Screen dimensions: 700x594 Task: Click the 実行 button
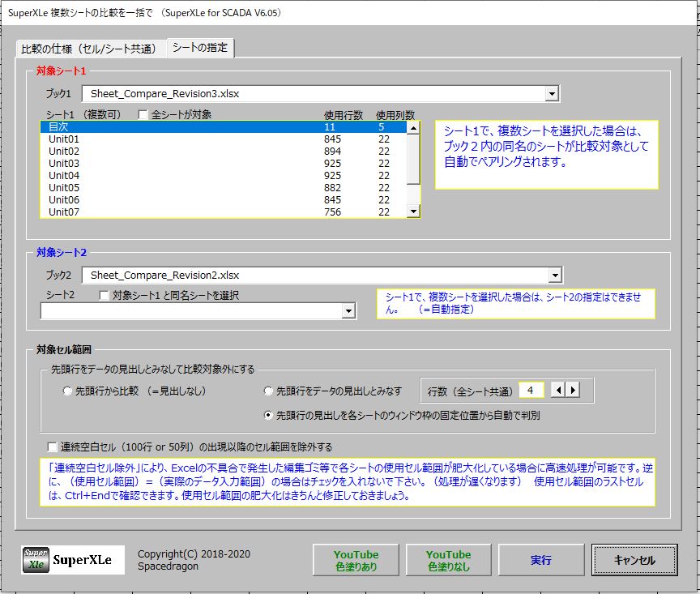click(x=541, y=560)
